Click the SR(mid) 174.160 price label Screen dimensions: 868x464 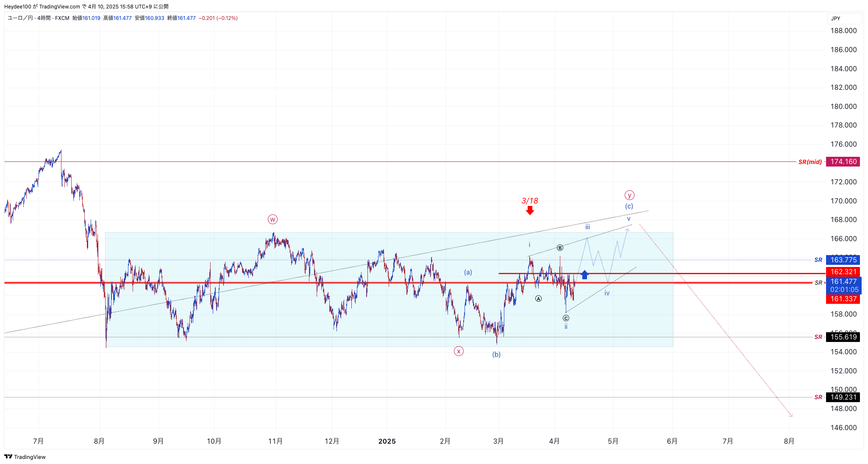tap(843, 162)
